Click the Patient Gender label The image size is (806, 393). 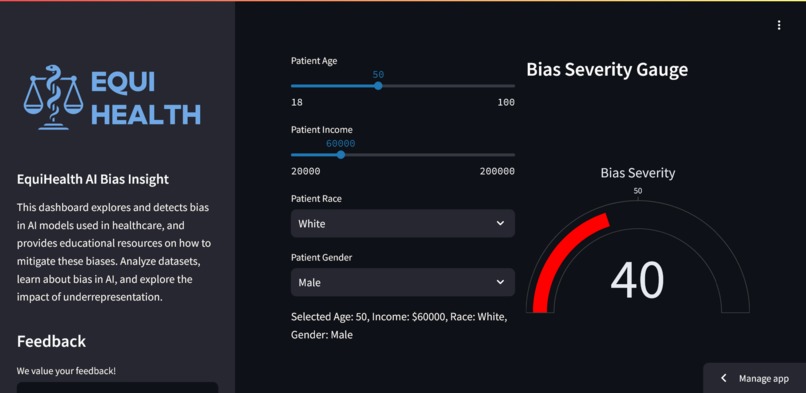click(321, 257)
